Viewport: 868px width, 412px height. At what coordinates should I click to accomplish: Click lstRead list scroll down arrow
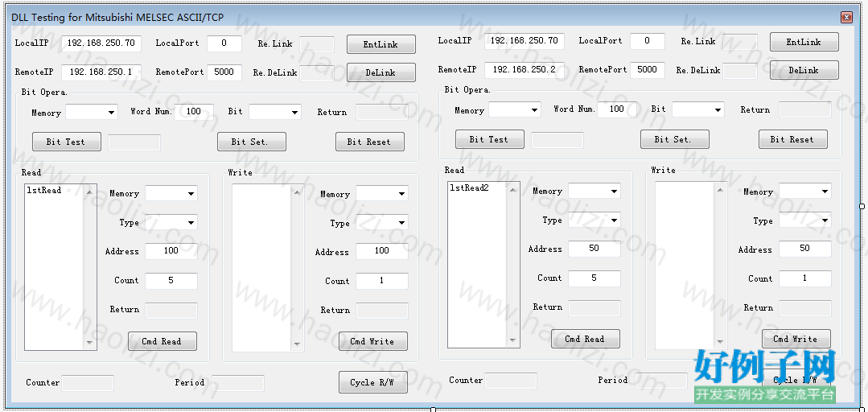pyautogui.click(x=89, y=343)
